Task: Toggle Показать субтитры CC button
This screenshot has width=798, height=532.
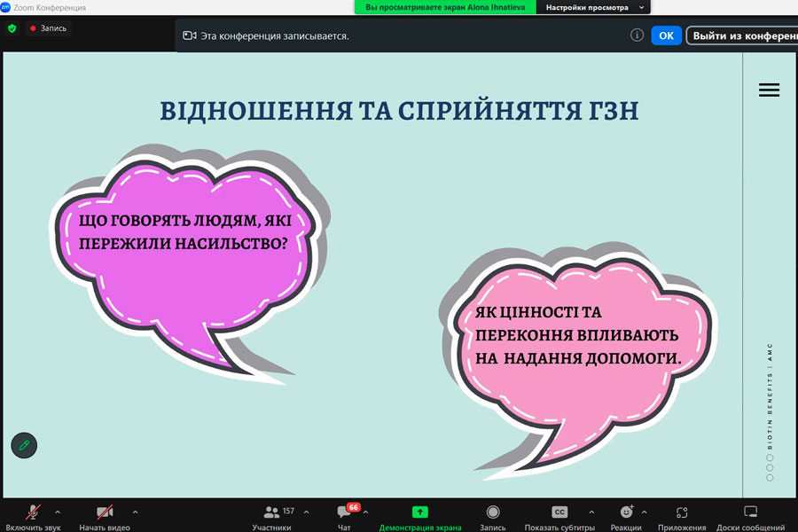Action: coord(559,518)
